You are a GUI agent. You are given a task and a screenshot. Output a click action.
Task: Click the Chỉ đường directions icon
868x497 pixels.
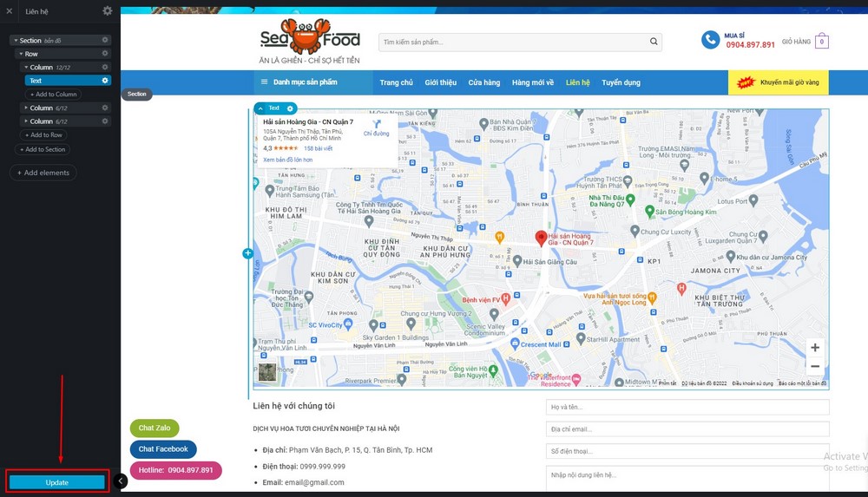click(377, 124)
